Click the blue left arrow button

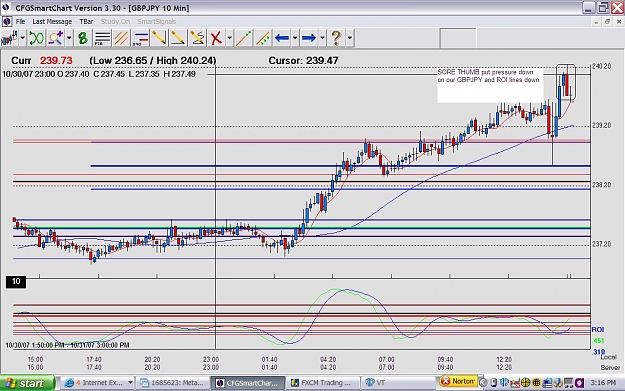click(281, 38)
